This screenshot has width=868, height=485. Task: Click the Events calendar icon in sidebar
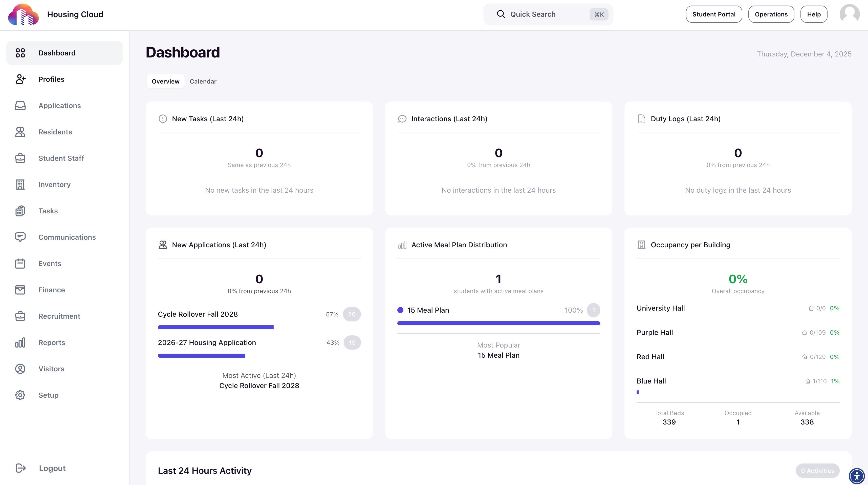(x=20, y=264)
